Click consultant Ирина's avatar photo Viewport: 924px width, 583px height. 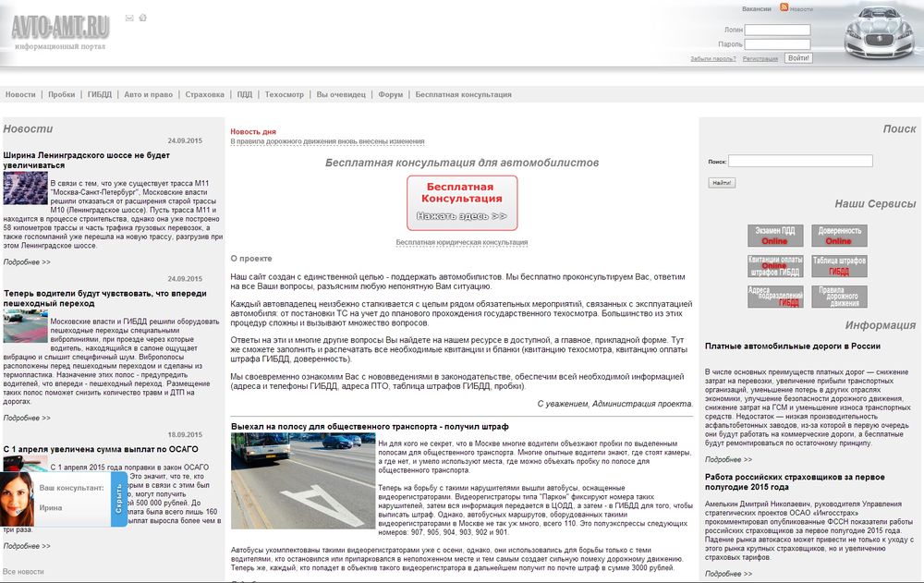tap(17, 499)
